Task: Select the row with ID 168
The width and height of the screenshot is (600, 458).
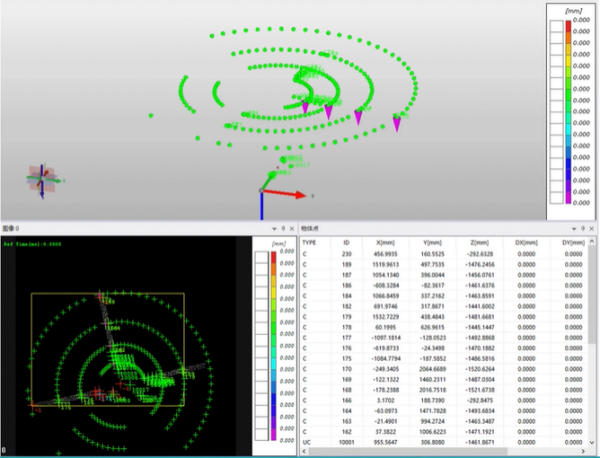Action: point(444,390)
